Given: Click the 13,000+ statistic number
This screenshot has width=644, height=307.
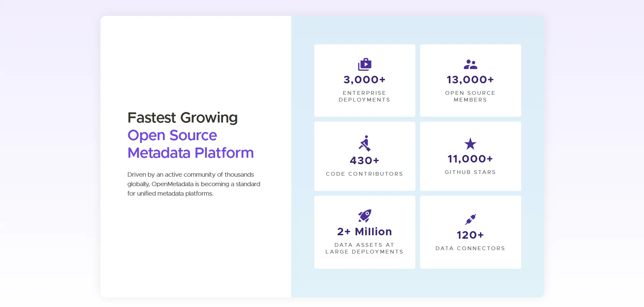Looking at the screenshot, I should tap(470, 80).
